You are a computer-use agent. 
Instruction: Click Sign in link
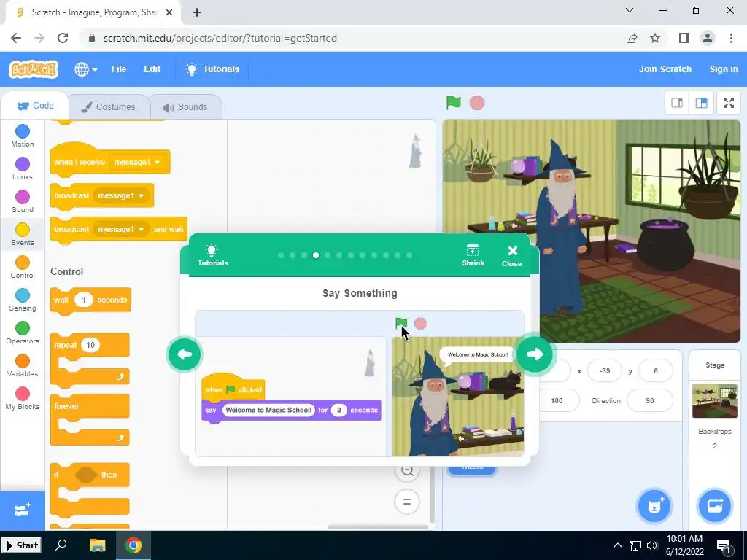[x=724, y=69]
